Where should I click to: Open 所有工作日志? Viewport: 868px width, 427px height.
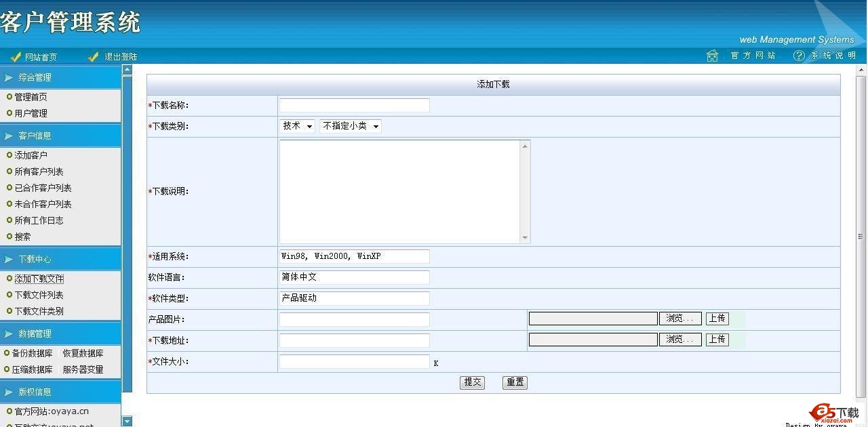tap(39, 220)
